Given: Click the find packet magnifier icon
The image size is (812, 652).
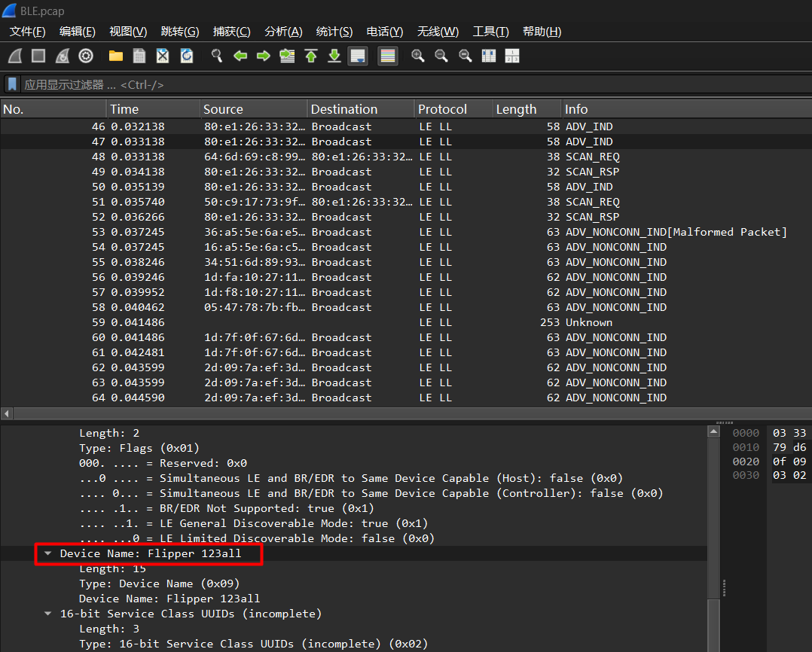Looking at the screenshot, I should 217,56.
